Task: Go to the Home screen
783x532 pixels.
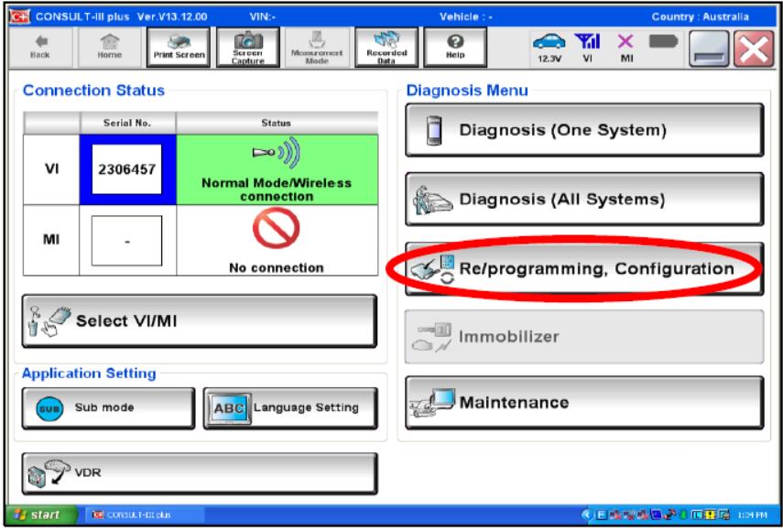Action: click(x=109, y=48)
